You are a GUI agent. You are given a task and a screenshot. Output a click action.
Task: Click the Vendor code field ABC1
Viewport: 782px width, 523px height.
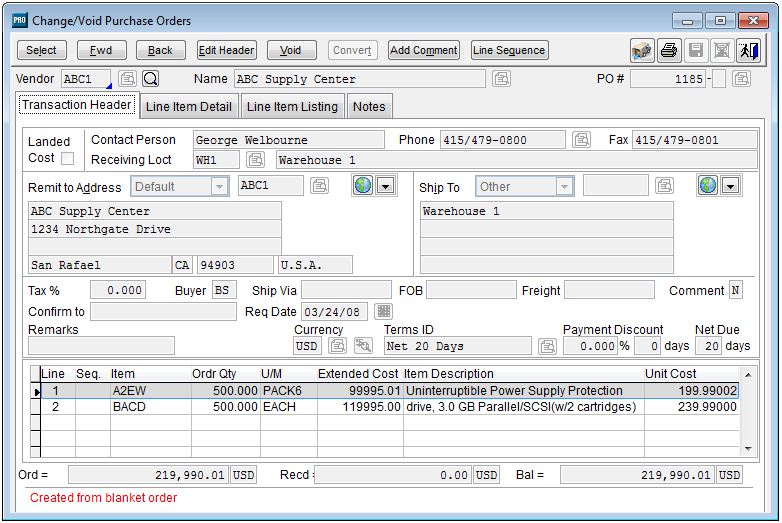click(x=86, y=79)
